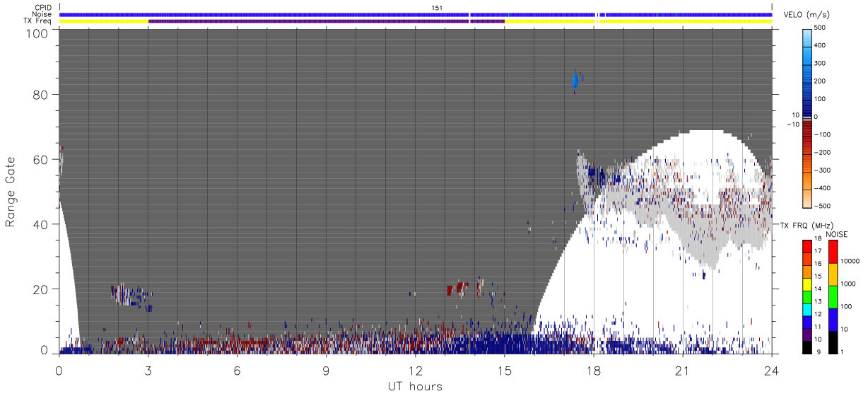The image size is (868, 401).
Task: Pick the dark red band of the velocity colorbar
Action: click(x=807, y=127)
